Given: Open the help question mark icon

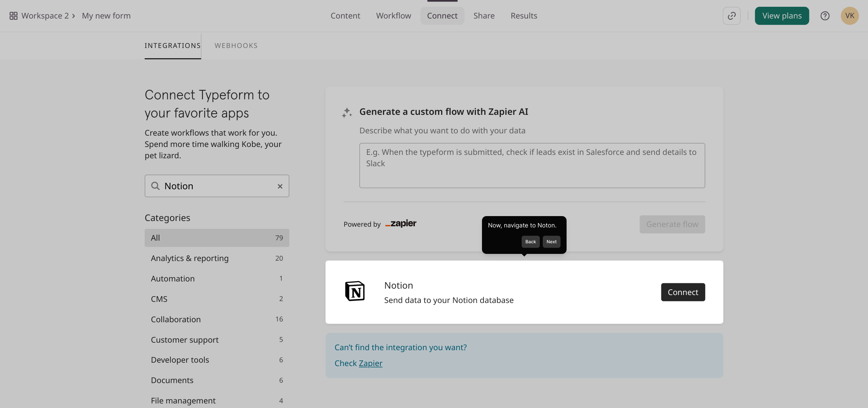Looking at the screenshot, I should coord(825,16).
